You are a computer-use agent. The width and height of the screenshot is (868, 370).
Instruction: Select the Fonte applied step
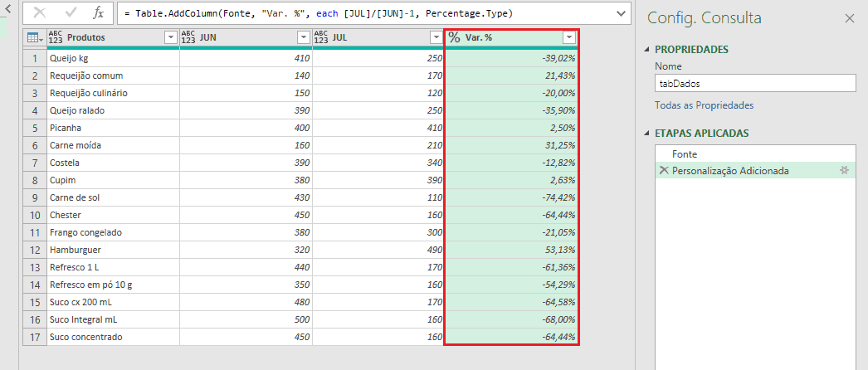pyautogui.click(x=755, y=153)
